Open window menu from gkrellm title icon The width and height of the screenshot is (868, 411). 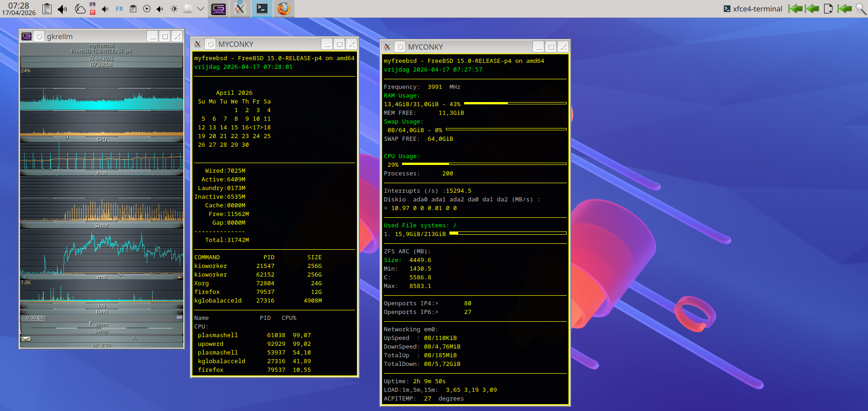[26, 36]
